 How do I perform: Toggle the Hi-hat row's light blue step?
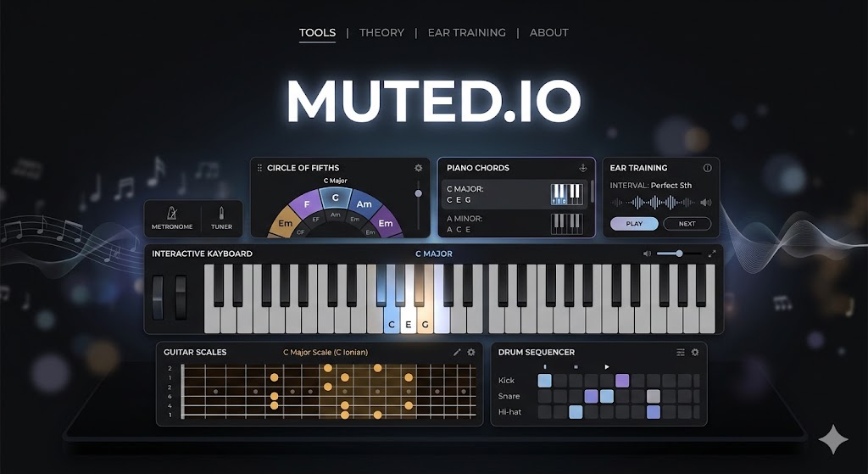pyautogui.click(x=576, y=412)
